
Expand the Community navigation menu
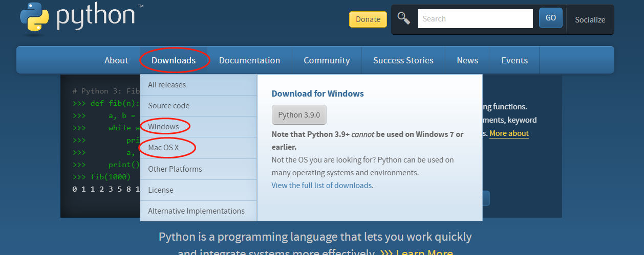click(x=327, y=60)
